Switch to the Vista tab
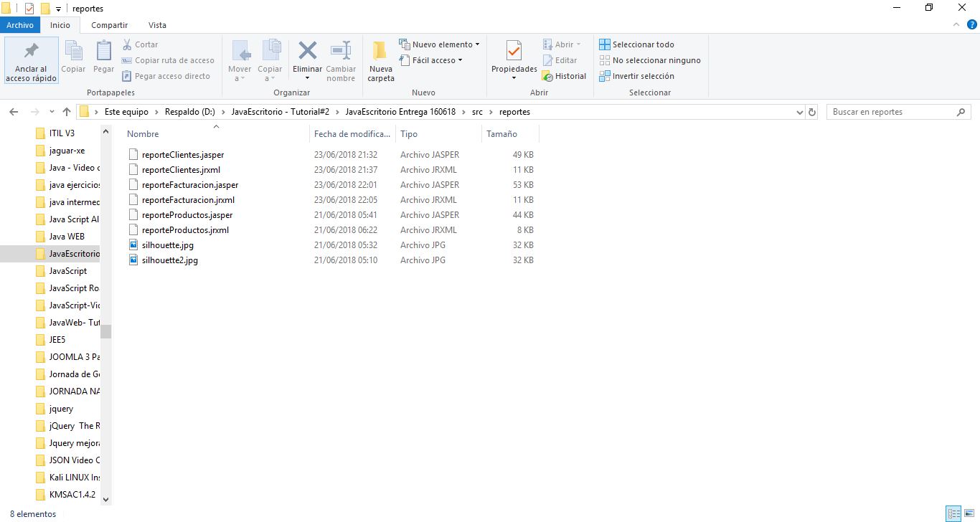The width and height of the screenshot is (980, 522). [x=157, y=25]
